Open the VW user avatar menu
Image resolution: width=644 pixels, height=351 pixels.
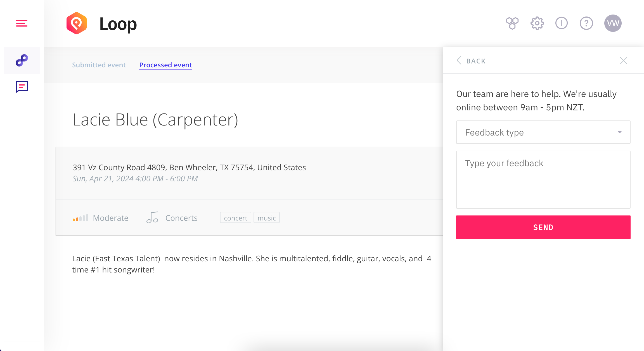pos(613,23)
